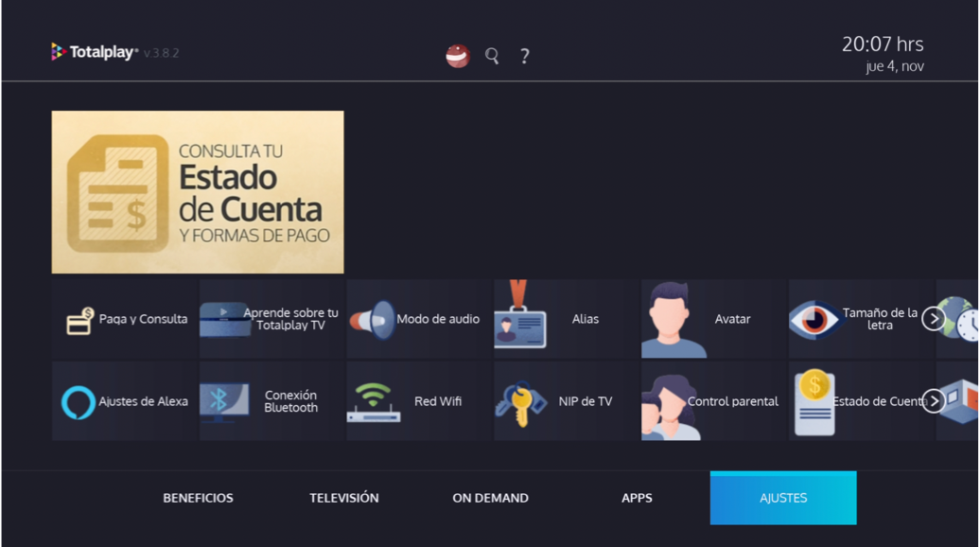
Task: Choose the Alias ID badge tile
Action: pyautogui.click(x=567, y=319)
